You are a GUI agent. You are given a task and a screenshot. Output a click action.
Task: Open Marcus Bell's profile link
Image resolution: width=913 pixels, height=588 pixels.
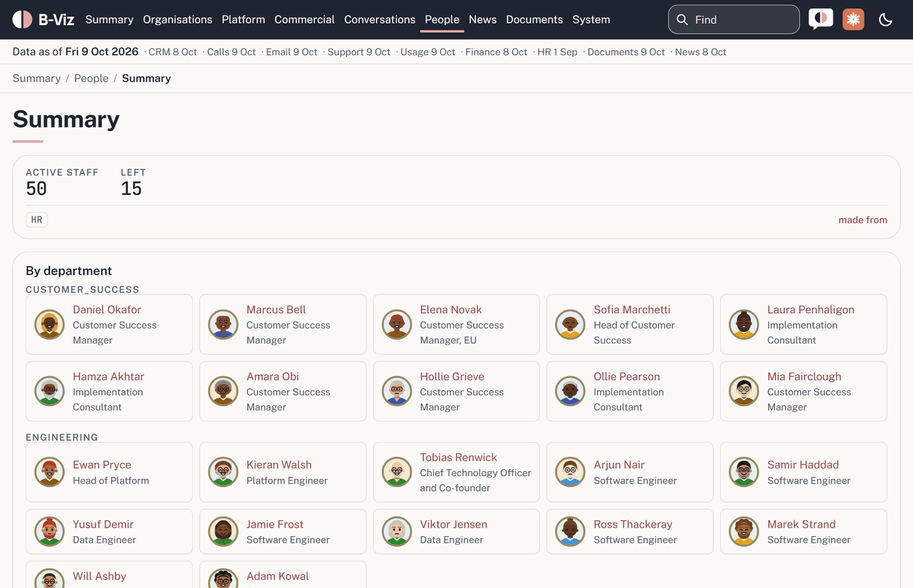(276, 310)
